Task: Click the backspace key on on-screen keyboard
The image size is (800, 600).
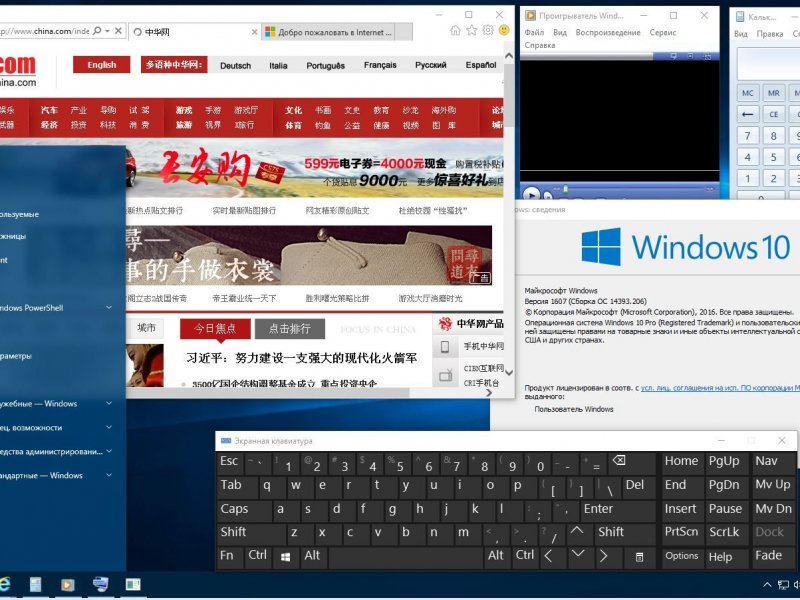Action: pos(632,462)
